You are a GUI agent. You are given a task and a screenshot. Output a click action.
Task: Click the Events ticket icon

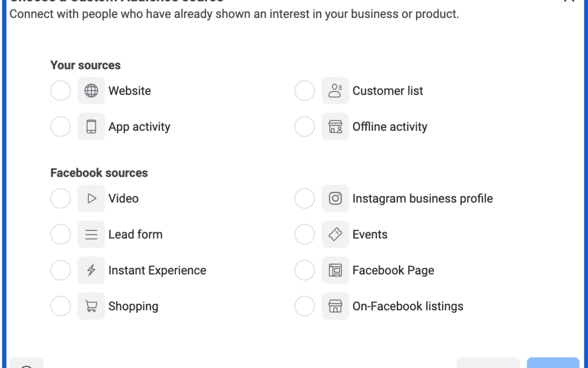coord(335,234)
